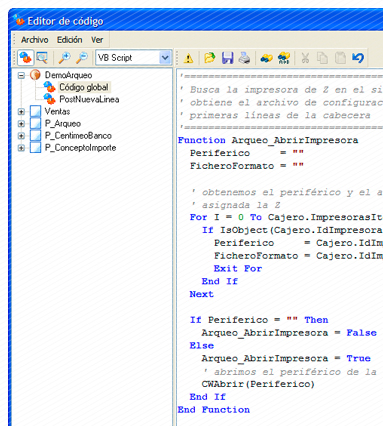
Task: Select DemoArqueo in the tree
Action: [x=68, y=75]
